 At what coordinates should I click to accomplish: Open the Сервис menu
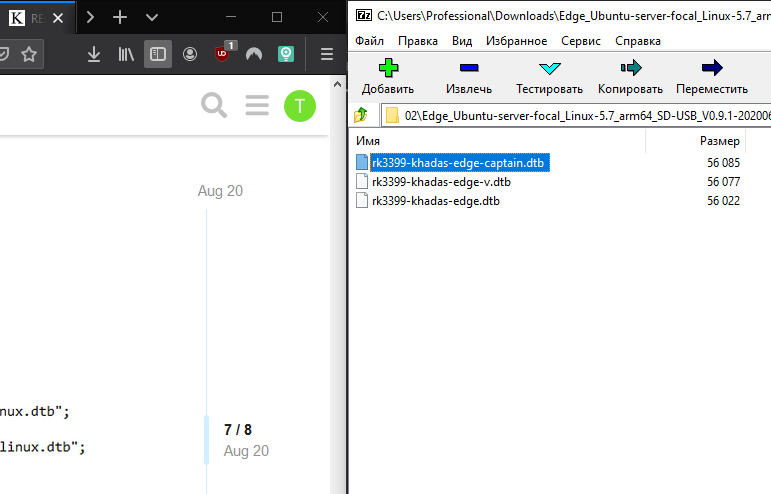point(581,41)
